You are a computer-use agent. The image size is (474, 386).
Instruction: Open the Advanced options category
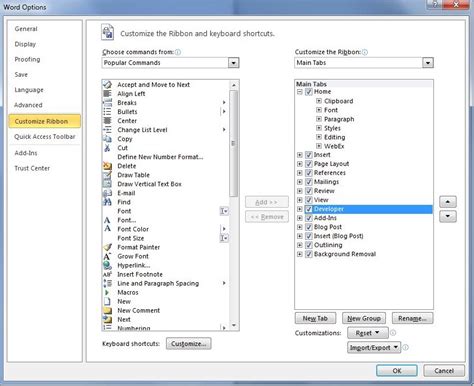(x=28, y=105)
